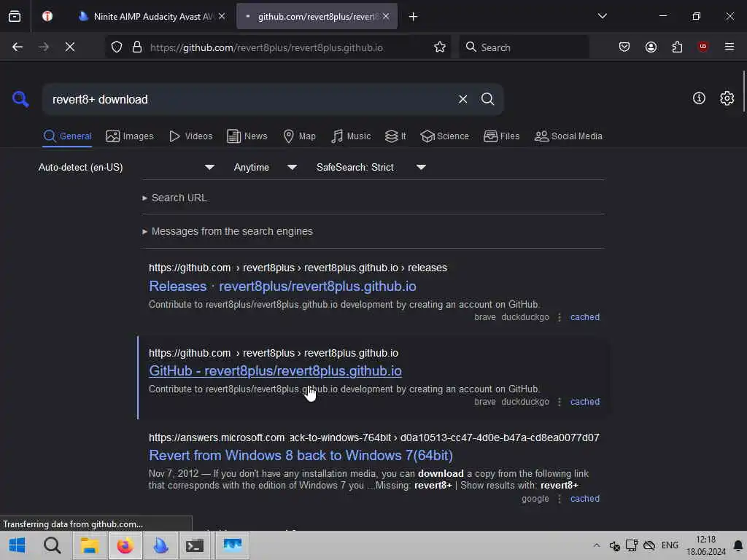This screenshot has width=747, height=560.
Task: Open the Auto-detect (en-US) language dropdown
Action: (126, 167)
